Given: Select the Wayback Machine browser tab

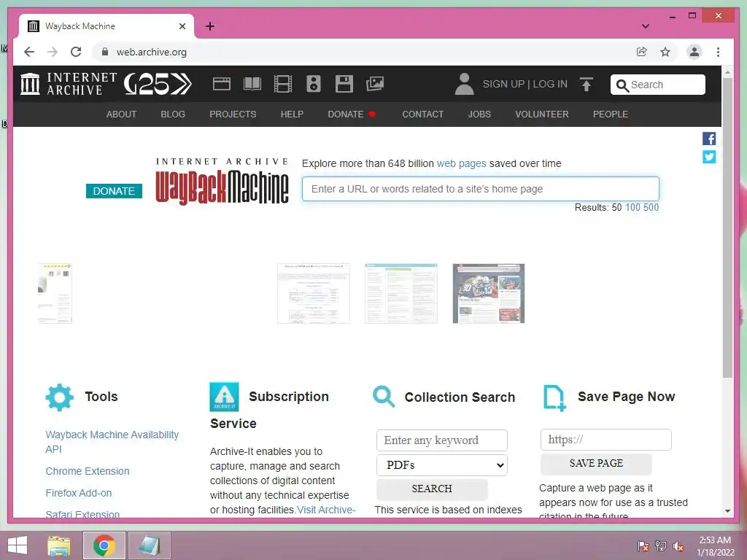Looking at the screenshot, I should [x=107, y=26].
